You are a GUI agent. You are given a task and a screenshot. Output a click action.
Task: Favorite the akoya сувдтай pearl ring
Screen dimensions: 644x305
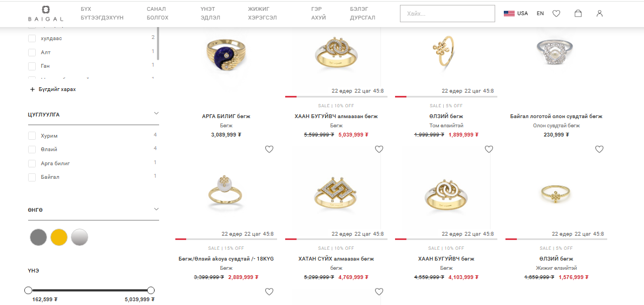[269, 150]
